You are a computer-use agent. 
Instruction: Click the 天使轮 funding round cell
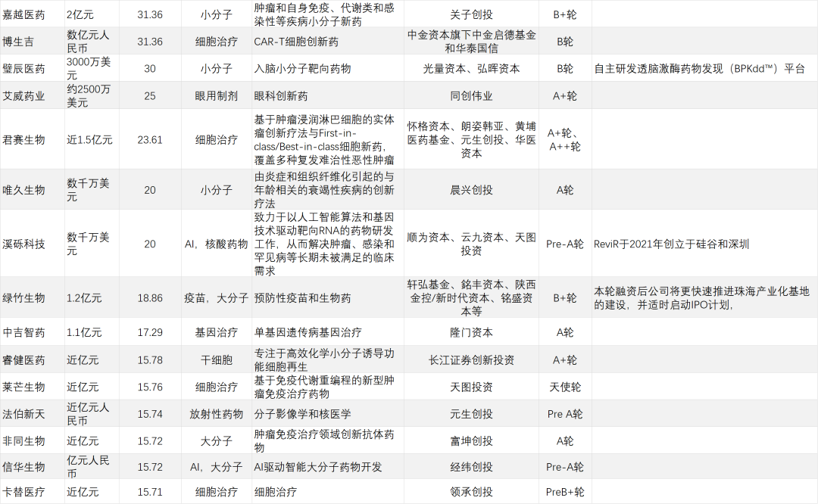(565, 387)
